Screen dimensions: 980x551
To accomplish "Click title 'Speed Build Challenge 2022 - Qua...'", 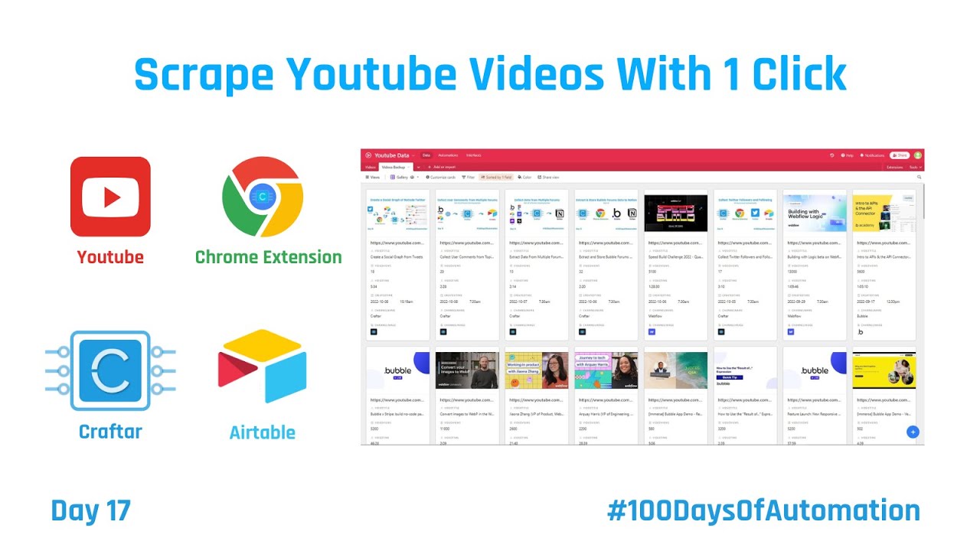I will click(x=675, y=257).
